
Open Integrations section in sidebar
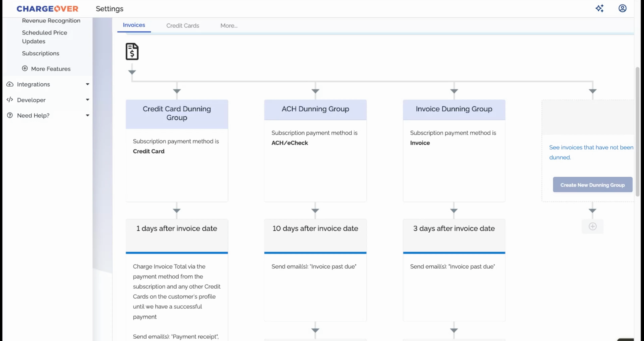(x=34, y=84)
